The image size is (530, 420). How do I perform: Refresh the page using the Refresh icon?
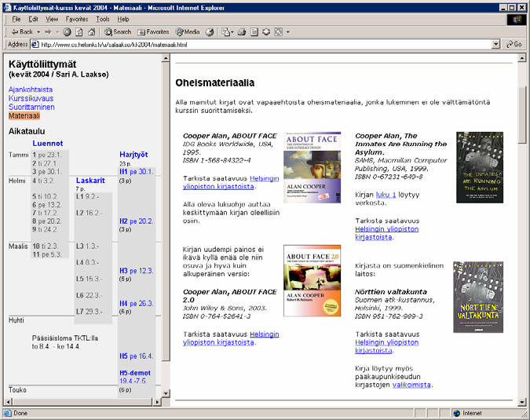point(79,31)
